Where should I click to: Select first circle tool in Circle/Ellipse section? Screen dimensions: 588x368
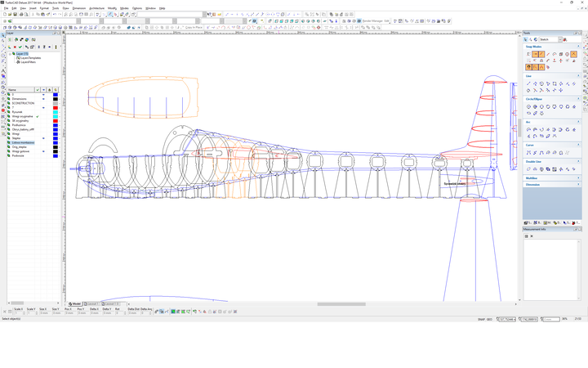click(x=528, y=106)
